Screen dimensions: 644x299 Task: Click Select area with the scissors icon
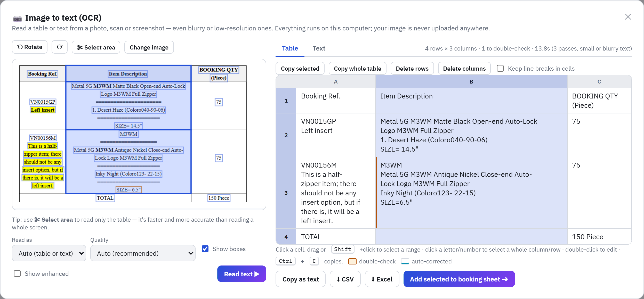tap(96, 47)
